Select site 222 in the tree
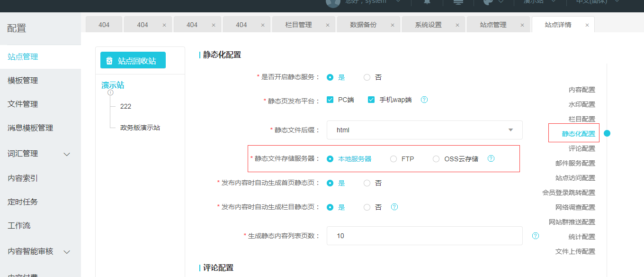The image size is (644, 277). 125,106
